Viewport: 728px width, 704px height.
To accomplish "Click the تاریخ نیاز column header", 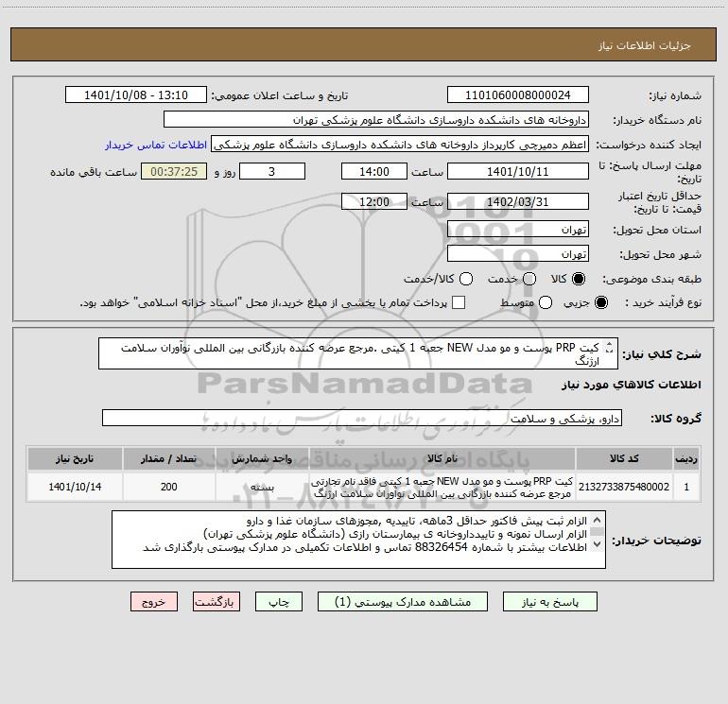I will click(x=75, y=458).
